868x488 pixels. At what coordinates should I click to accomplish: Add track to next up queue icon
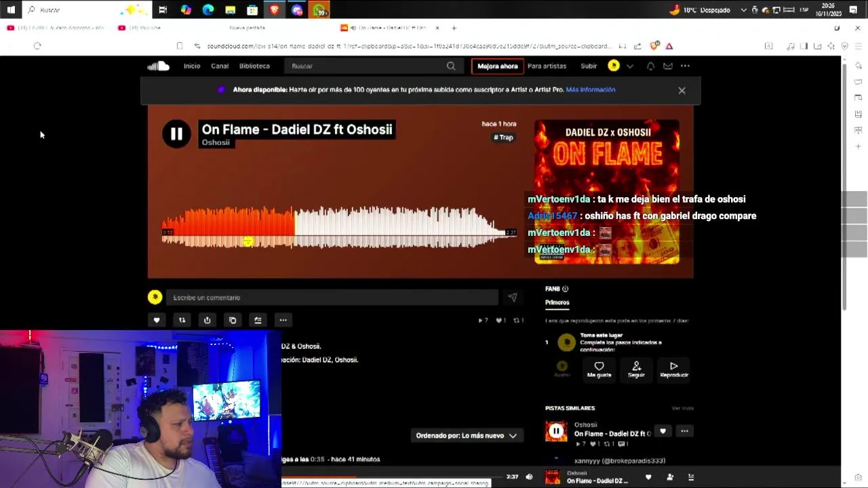pos(258,320)
